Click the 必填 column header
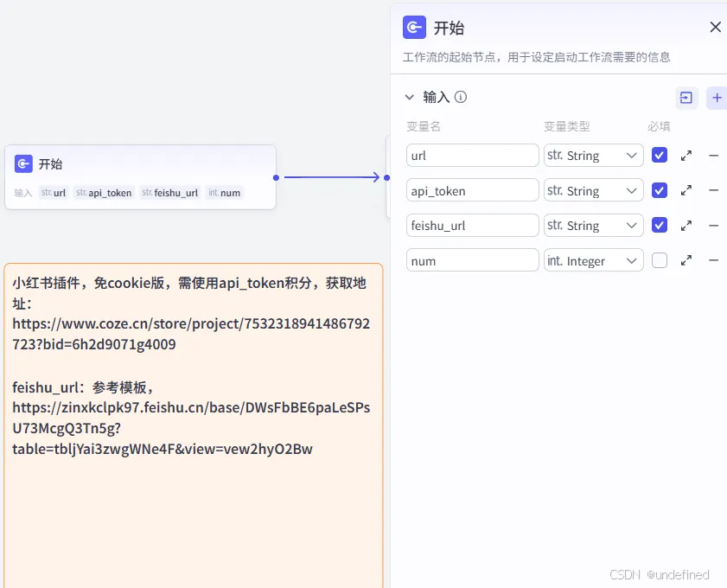The height and width of the screenshot is (588, 727). [x=659, y=126]
